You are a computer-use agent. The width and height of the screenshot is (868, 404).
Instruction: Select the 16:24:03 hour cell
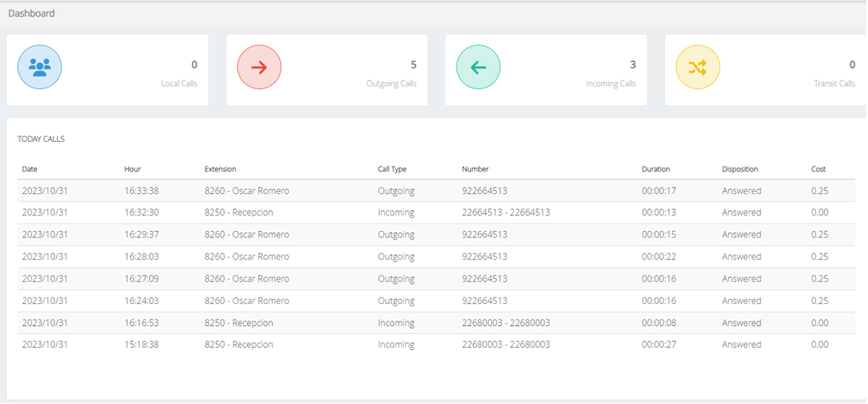coord(142,300)
